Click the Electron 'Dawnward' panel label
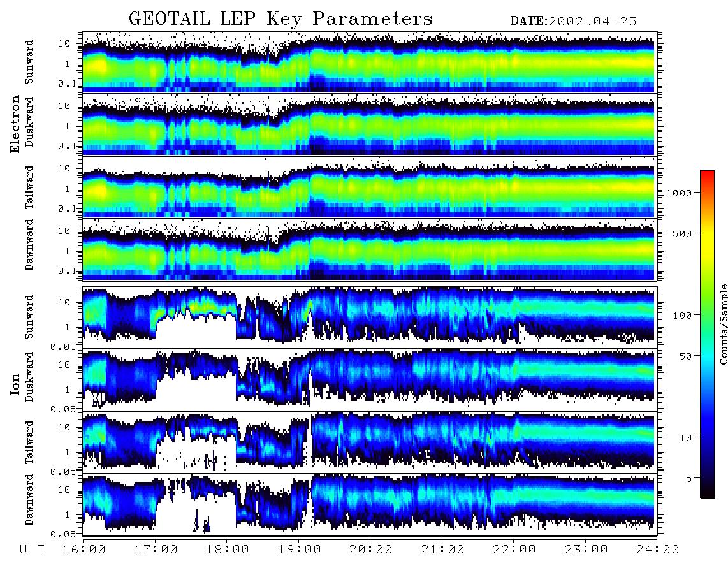The image size is (728, 561). coord(29,245)
